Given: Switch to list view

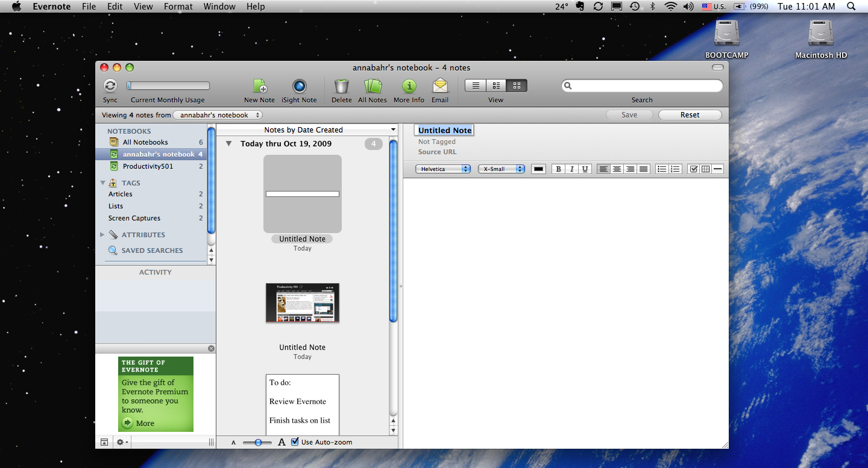Looking at the screenshot, I should point(476,86).
